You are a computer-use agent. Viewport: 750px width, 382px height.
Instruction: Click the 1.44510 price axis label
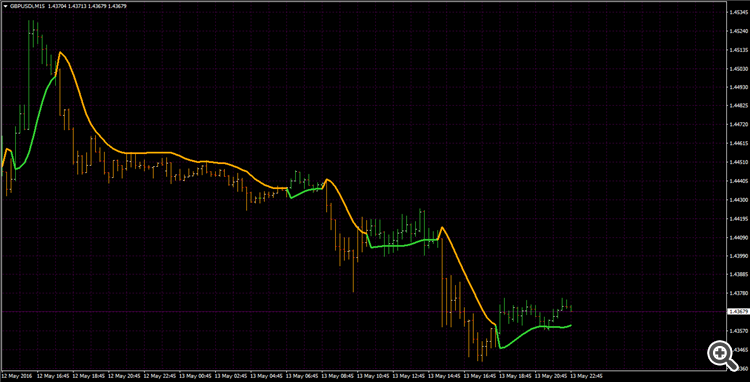pyautogui.click(x=737, y=162)
